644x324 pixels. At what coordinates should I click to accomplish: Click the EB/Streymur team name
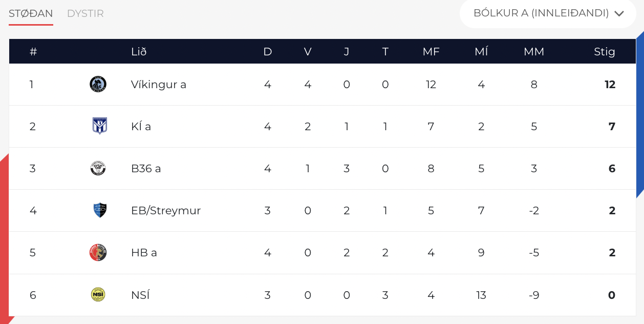click(166, 211)
